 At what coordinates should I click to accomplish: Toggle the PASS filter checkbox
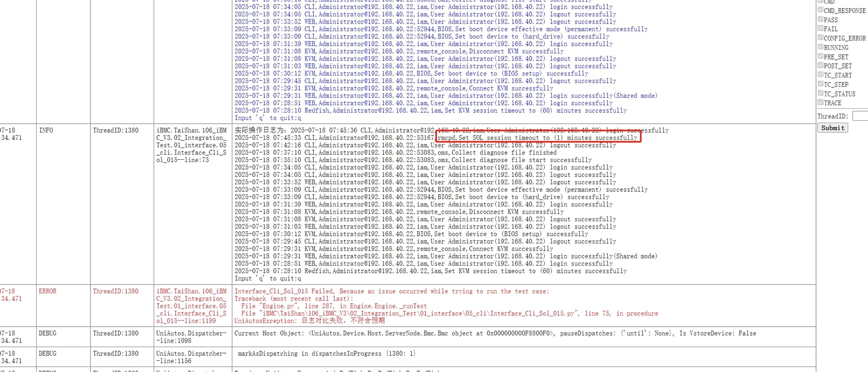point(820,19)
